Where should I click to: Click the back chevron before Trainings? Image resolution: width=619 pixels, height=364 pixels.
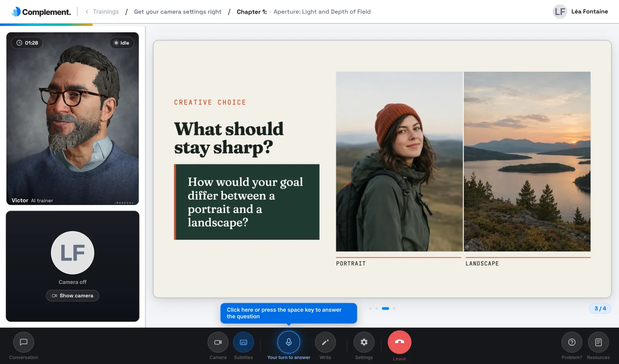[87, 12]
